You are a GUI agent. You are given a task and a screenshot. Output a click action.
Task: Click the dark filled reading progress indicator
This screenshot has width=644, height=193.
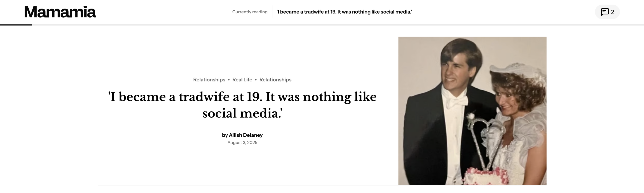click(x=16, y=25)
